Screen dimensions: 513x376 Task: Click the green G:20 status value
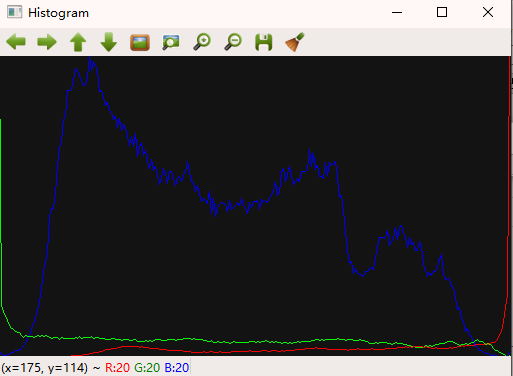(147, 368)
